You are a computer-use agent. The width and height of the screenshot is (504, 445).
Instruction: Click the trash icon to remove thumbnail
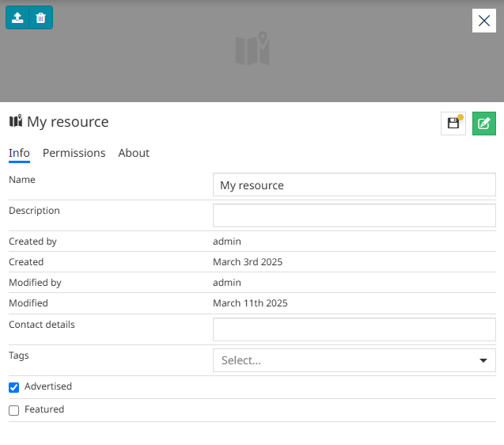coord(41,17)
